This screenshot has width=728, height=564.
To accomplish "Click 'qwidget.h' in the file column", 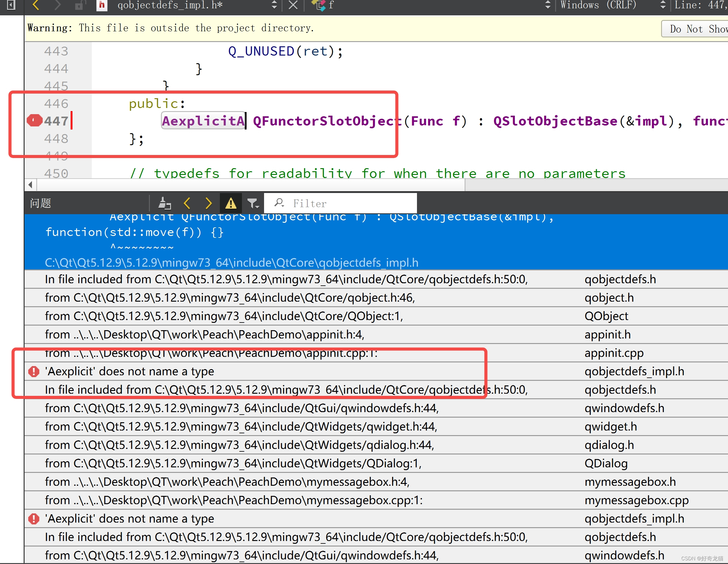I will coord(611,427).
